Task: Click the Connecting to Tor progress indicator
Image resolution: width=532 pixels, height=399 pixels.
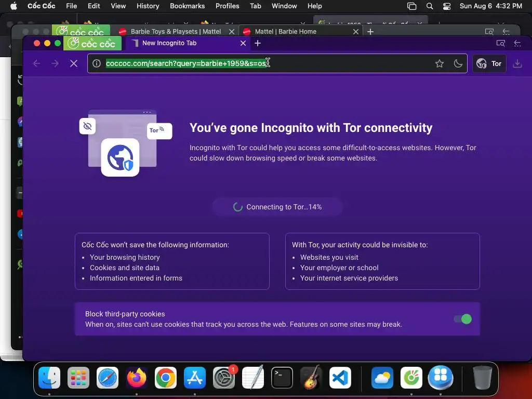Action: tap(277, 207)
